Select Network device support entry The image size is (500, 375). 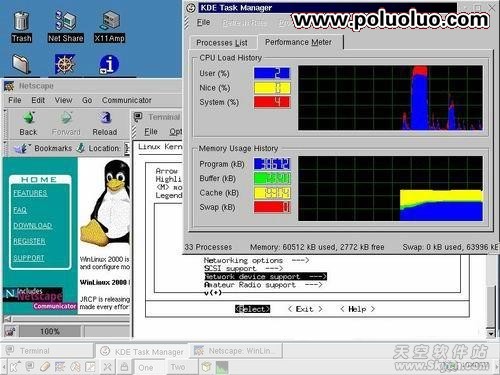(265, 276)
